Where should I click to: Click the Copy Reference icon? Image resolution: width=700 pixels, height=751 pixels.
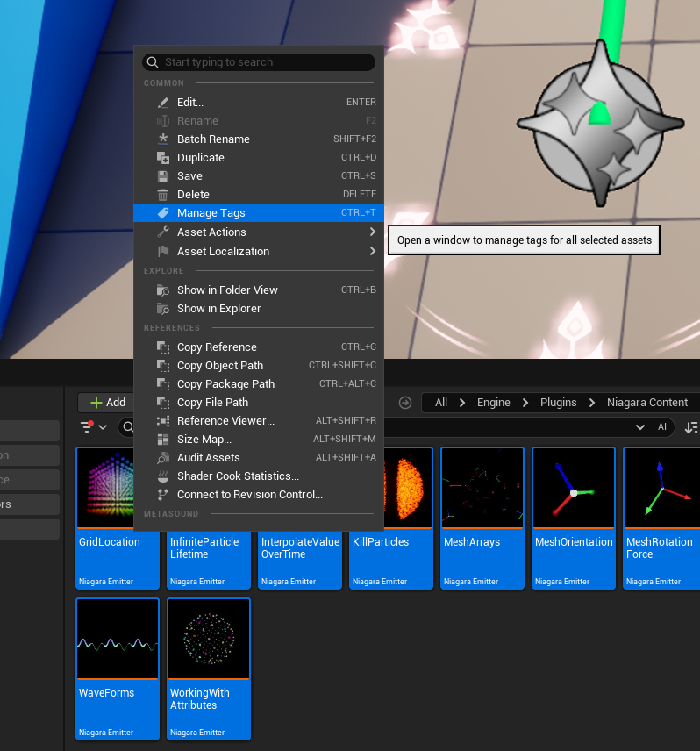coord(163,347)
